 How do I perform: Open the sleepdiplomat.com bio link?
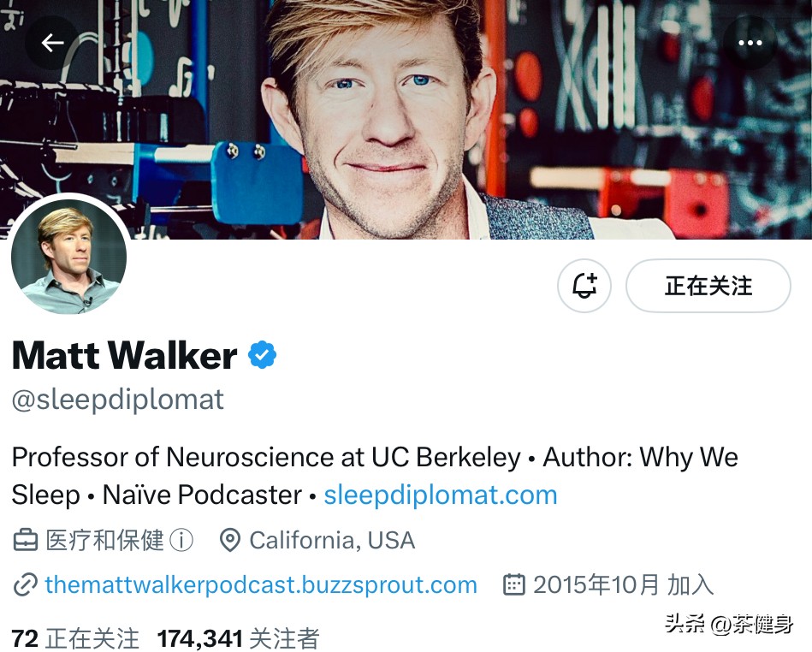pyautogui.click(x=440, y=495)
